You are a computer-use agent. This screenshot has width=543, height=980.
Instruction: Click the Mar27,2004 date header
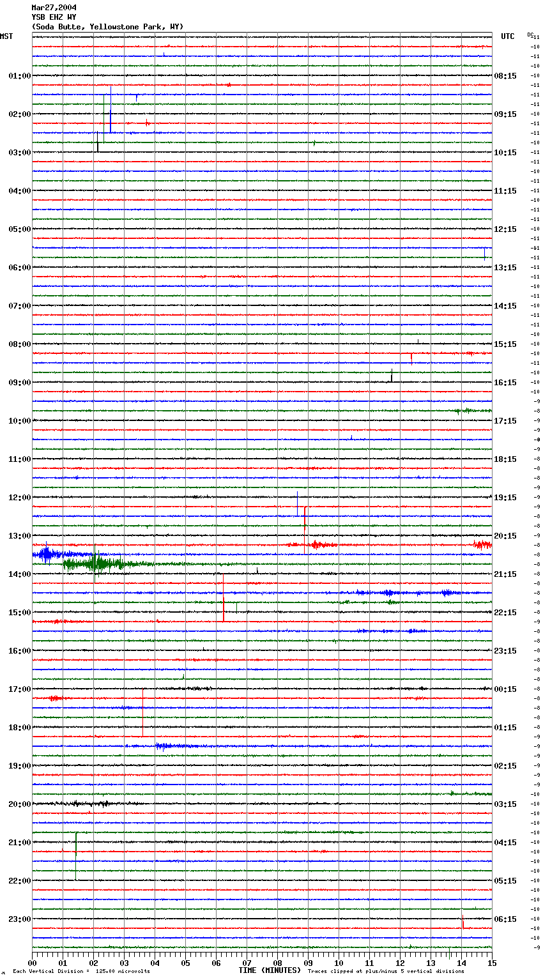[54, 8]
